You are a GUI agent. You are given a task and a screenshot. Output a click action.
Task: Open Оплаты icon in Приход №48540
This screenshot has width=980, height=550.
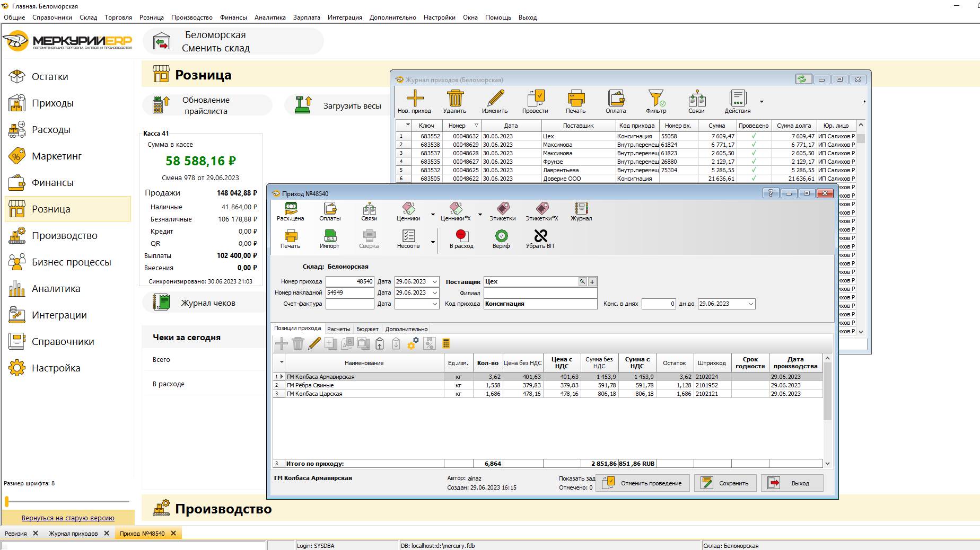pos(330,208)
